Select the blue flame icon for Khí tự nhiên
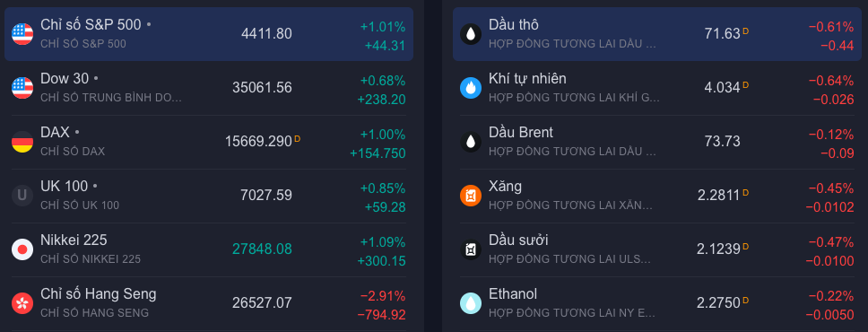The image size is (868, 332). pos(471,88)
